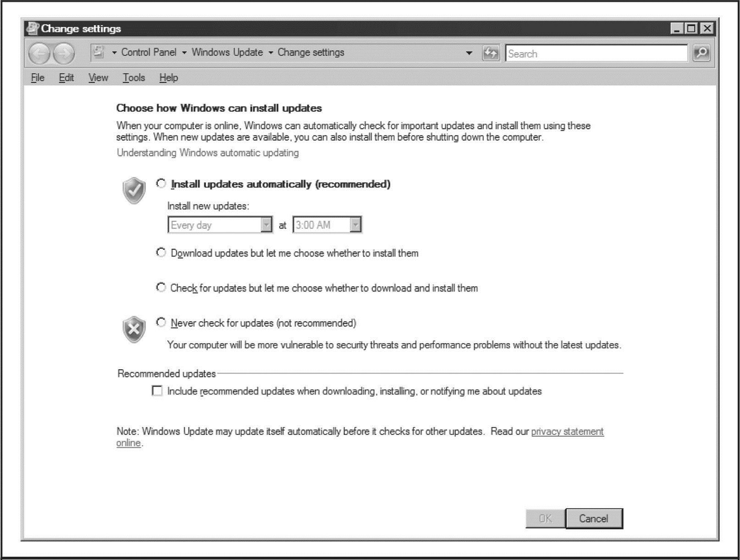Click the 'Recommended updates' section label
The image size is (740, 560).
pyautogui.click(x=166, y=373)
